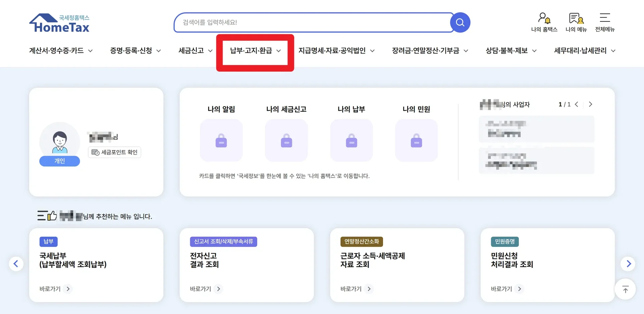
Task: Expand the 증명·등록·신청 menu
Action: coord(135,51)
